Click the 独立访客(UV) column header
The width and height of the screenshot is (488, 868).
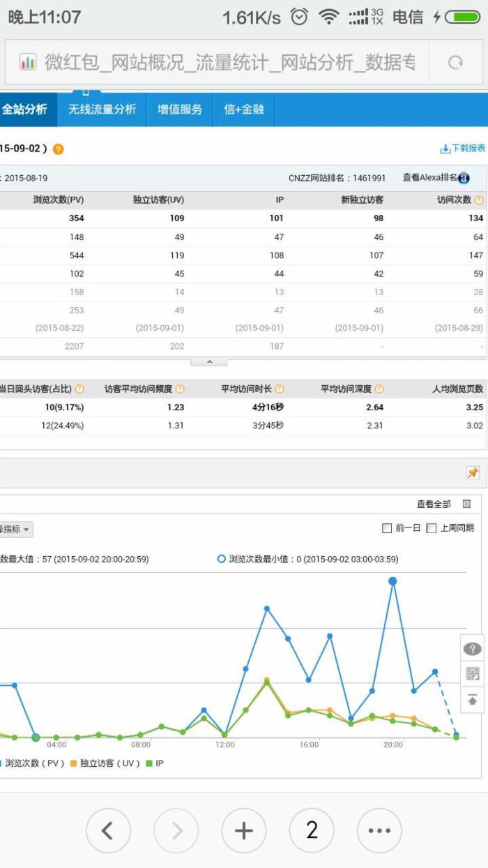159,200
